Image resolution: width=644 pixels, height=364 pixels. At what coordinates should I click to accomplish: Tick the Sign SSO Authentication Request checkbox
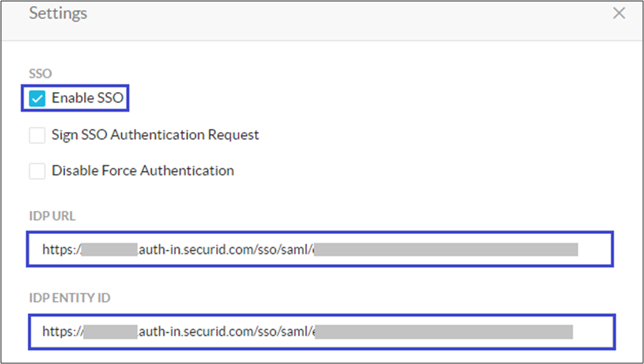tap(37, 135)
